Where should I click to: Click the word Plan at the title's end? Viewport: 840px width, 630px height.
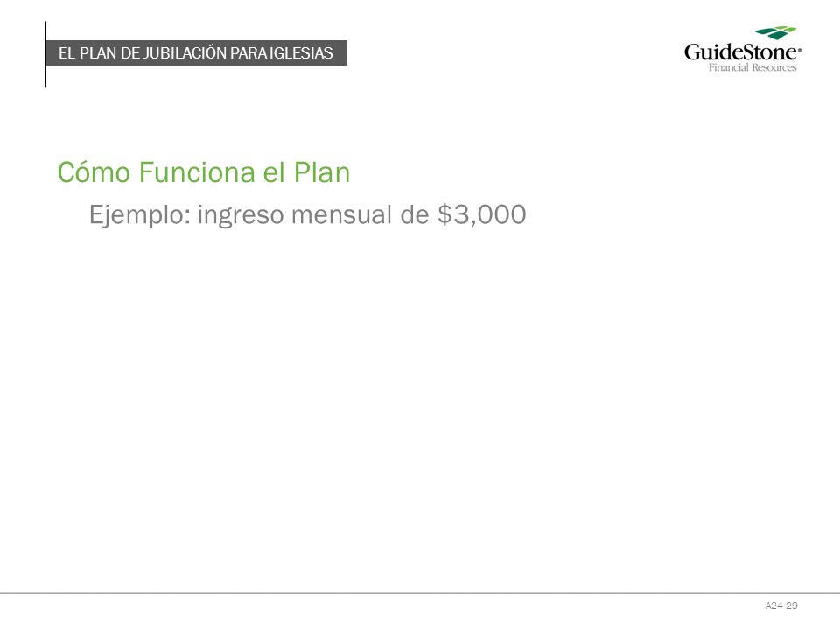321,172
